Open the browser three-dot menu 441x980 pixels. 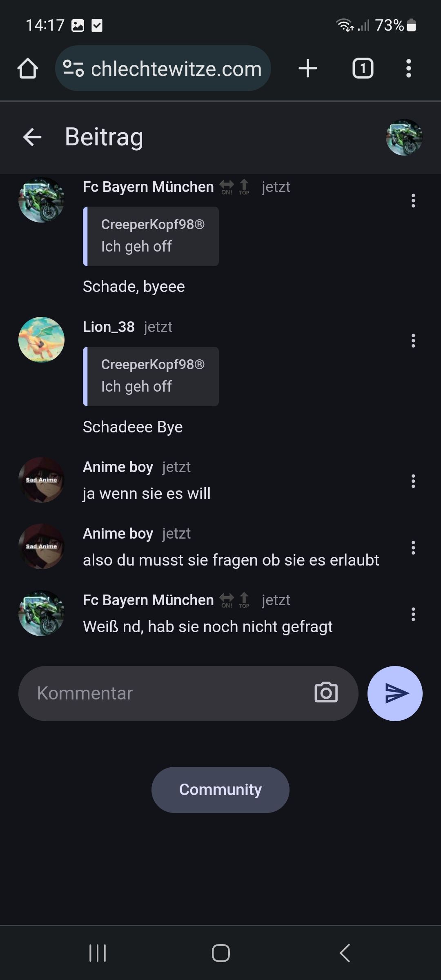408,68
